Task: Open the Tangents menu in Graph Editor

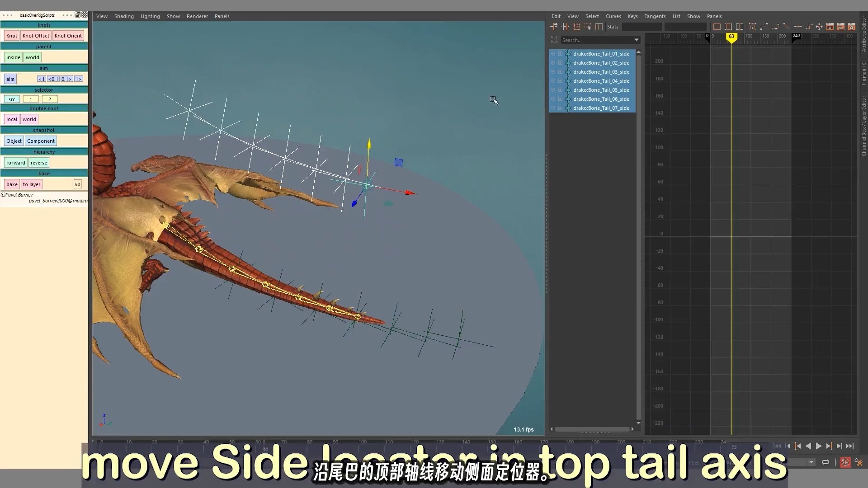Action: (x=655, y=16)
